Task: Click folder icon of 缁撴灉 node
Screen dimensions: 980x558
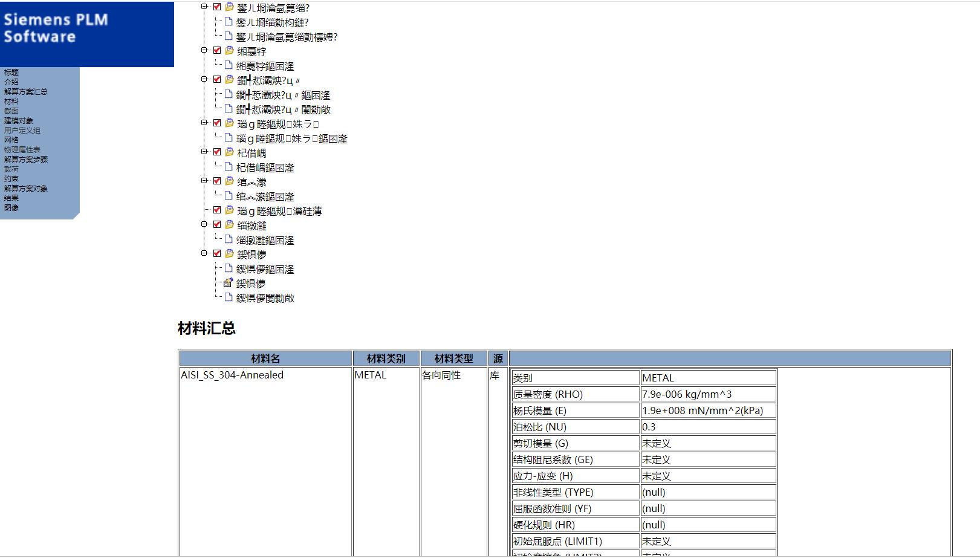Action: tap(230, 225)
